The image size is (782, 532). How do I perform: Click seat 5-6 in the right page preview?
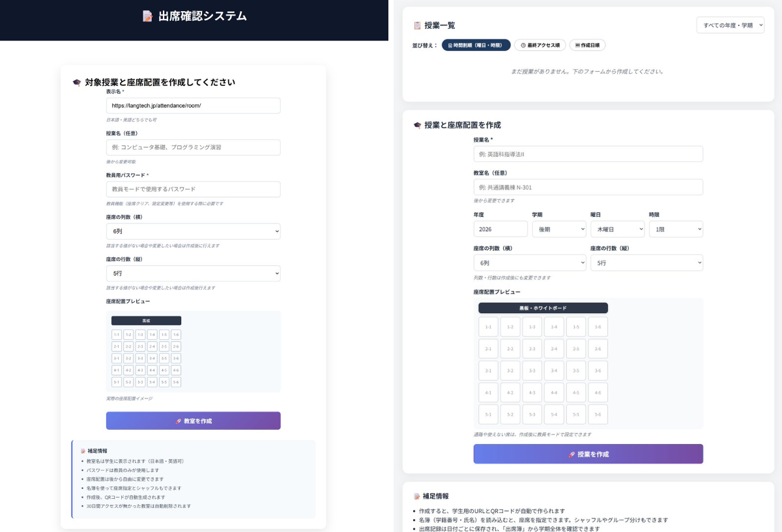click(598, 415)
